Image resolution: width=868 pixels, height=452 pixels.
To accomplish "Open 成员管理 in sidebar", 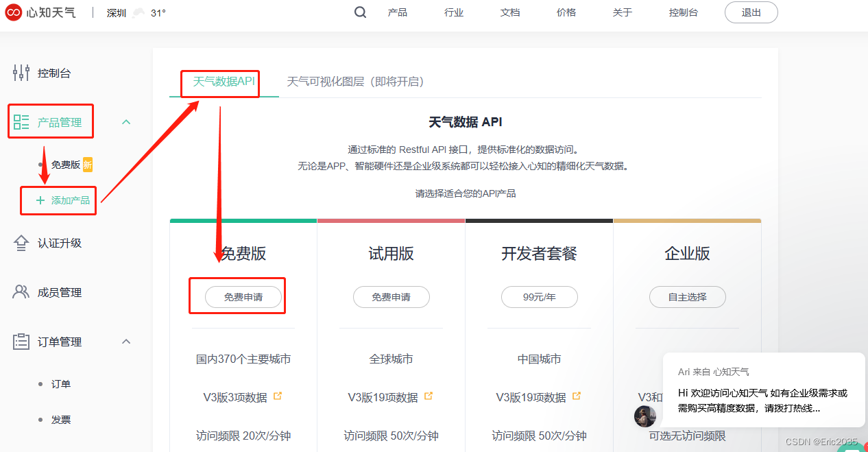I will [x=60, y=293].
